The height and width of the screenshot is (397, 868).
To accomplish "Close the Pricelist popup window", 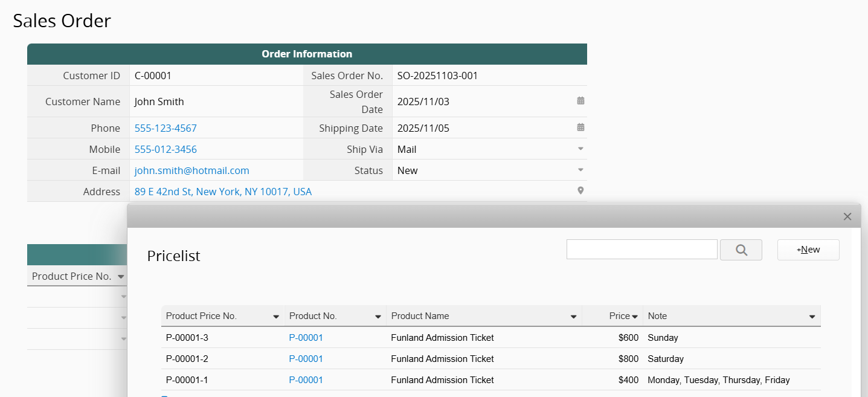I will coord(847,216).
